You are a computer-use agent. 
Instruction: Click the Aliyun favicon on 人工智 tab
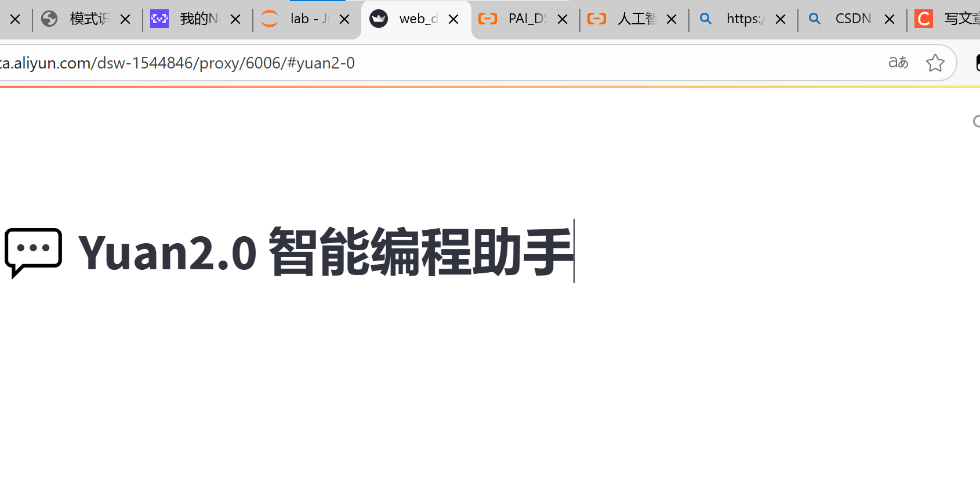pos(597,19)
